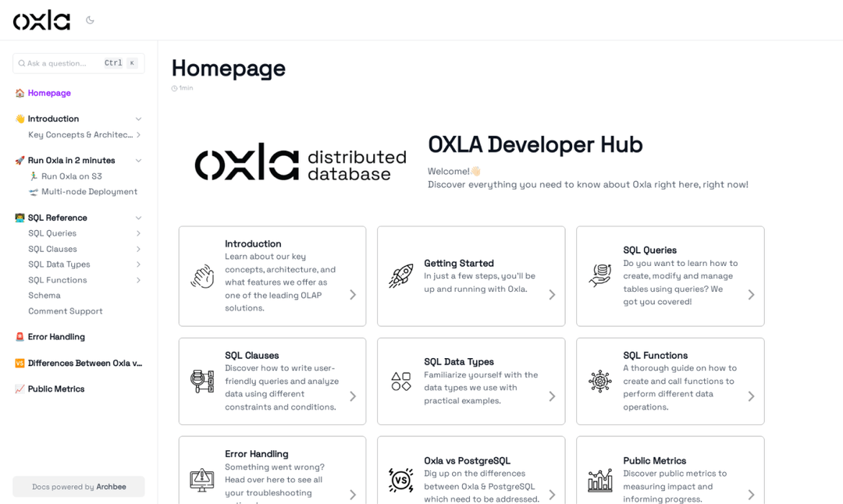Open the SQL Clauses card
This screenshot has height=504, width=843.
pos(272,382)
